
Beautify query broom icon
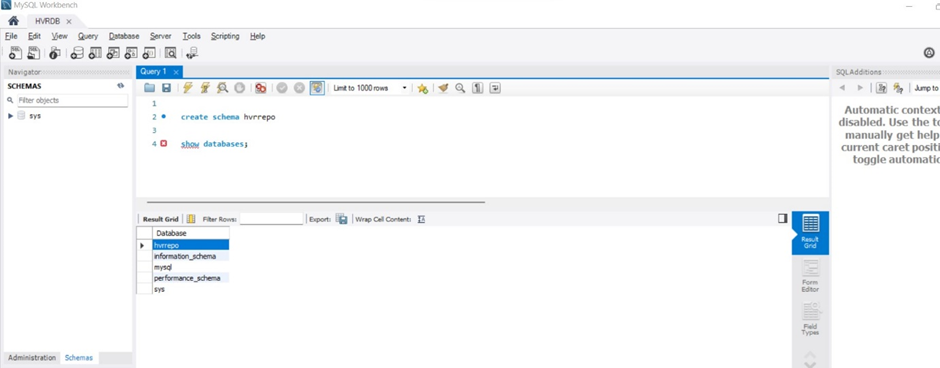point(443,88)
